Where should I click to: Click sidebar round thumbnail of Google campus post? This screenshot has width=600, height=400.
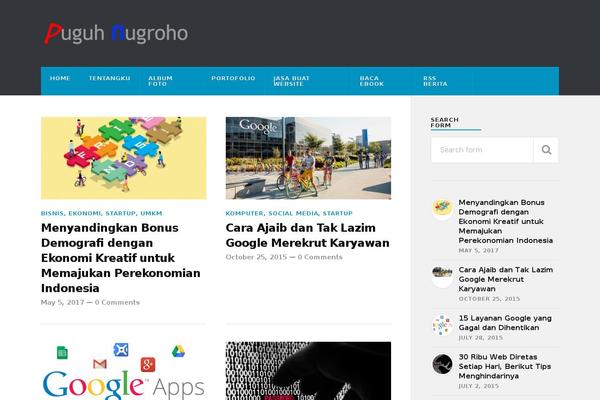click(442, 276)
